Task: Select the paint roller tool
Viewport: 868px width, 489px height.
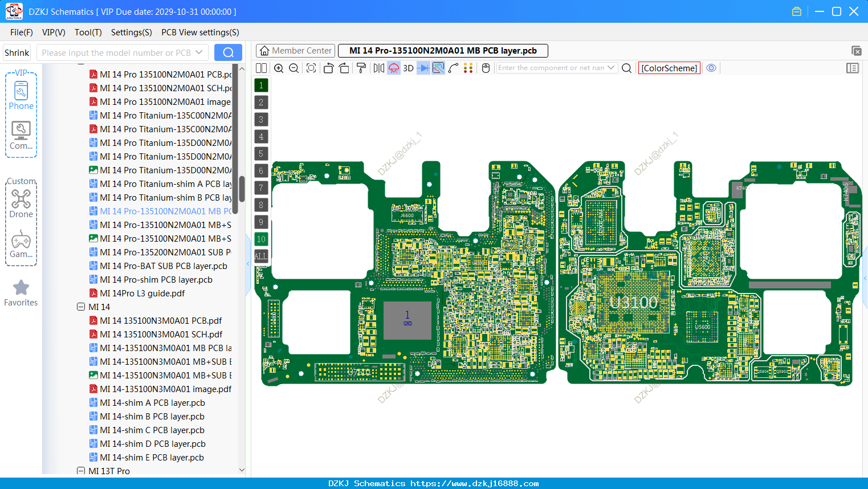Action: click(361, 68)
